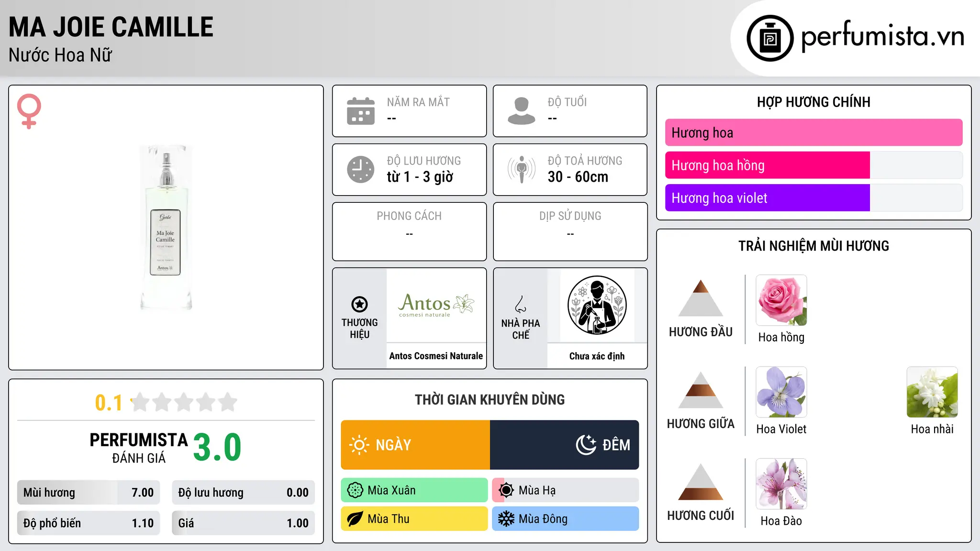Click the PERFUMISTA ĐÁNH GIÁ label

[x=139, y=448]
